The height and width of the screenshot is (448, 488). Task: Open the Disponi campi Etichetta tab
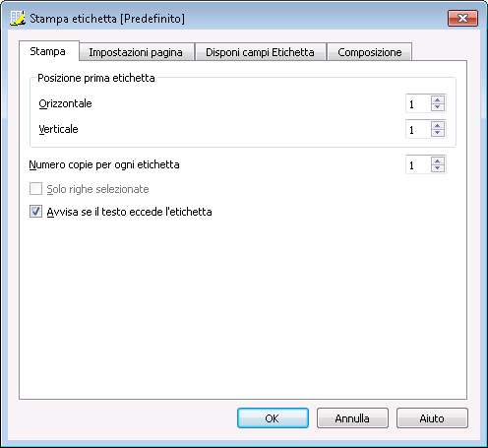click(260, 52)
